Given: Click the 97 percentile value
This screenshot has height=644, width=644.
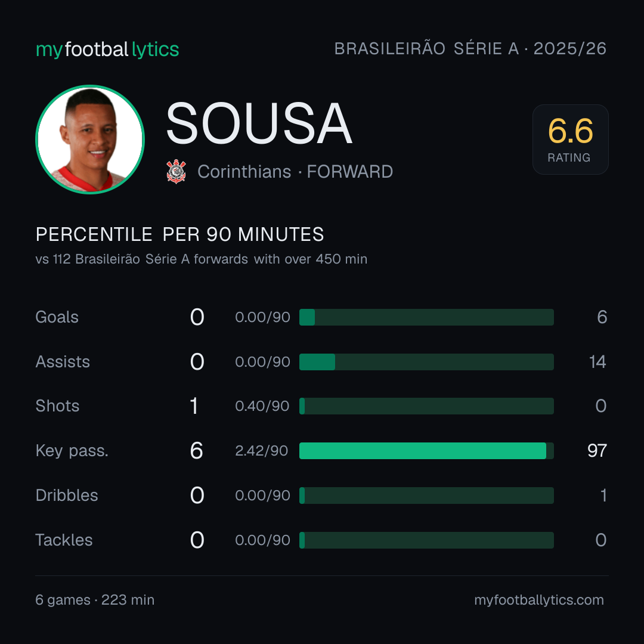Looking at the screenshot, I should coord(597,451).
